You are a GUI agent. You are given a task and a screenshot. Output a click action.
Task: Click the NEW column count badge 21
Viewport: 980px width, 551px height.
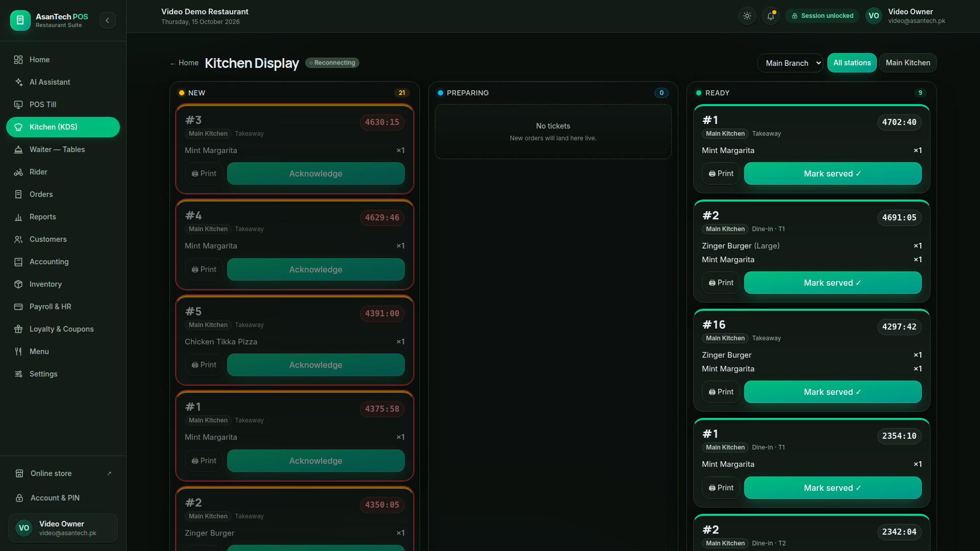point(402,93)
